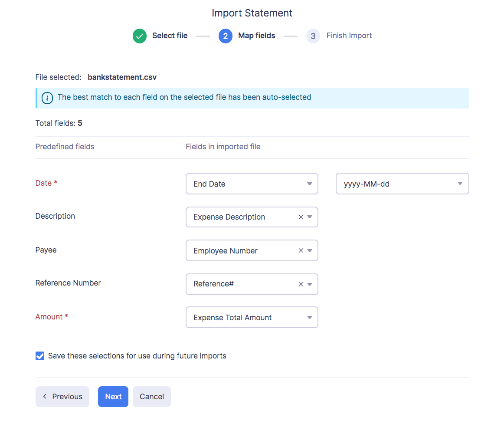Click the Reference# dropdown arrow
Image resolution: width=504 pixels, height=434 pixels.
coord(310,284)
